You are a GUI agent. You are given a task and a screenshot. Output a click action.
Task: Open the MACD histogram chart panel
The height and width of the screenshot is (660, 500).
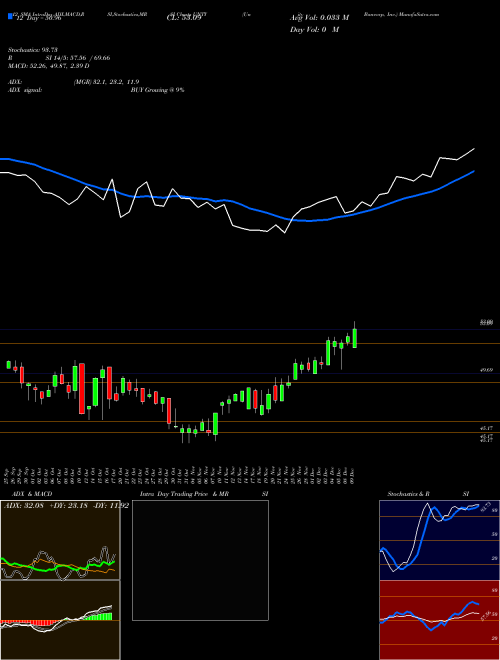pos(60,620)
